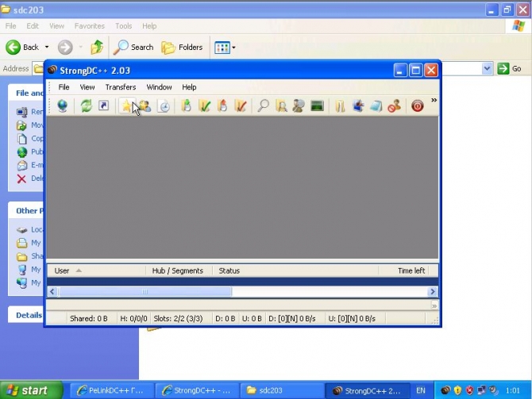Open Search Spy icon
Image resolution: width=532 pixels, height=399 pixels.
click(299, 106)
